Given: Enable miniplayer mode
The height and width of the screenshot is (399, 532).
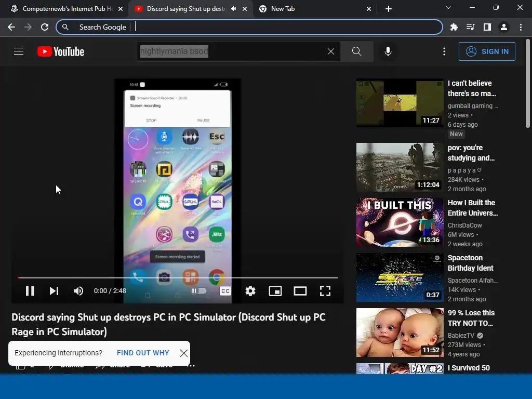Looking at the screenshot, I should 275,291.
